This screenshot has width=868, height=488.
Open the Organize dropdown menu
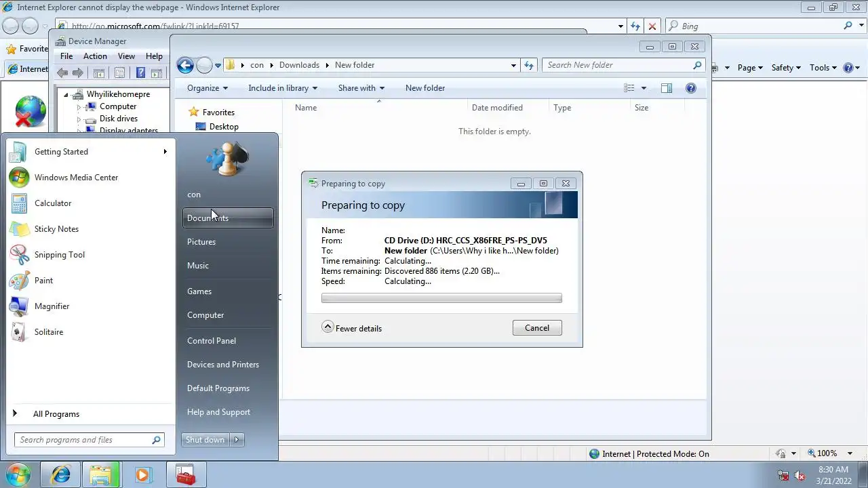(x=208, y=88)
